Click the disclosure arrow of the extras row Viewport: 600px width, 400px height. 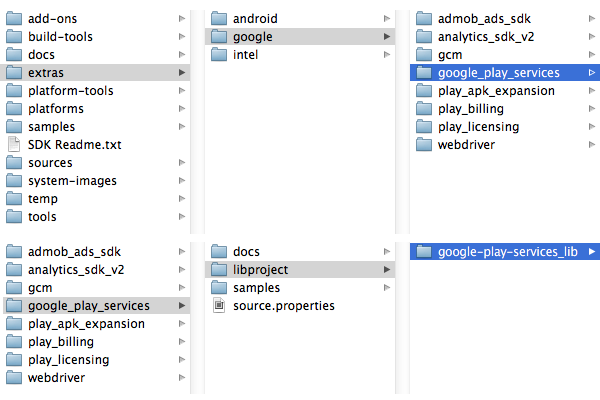coord(182,72)
